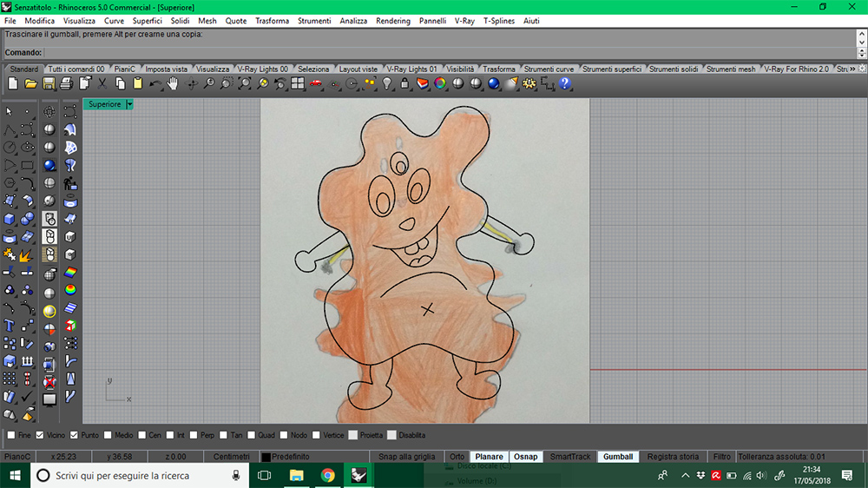Toggle the Gumball status bar button
The width and height of the screenshot is (868, 488).
[618, 457]
